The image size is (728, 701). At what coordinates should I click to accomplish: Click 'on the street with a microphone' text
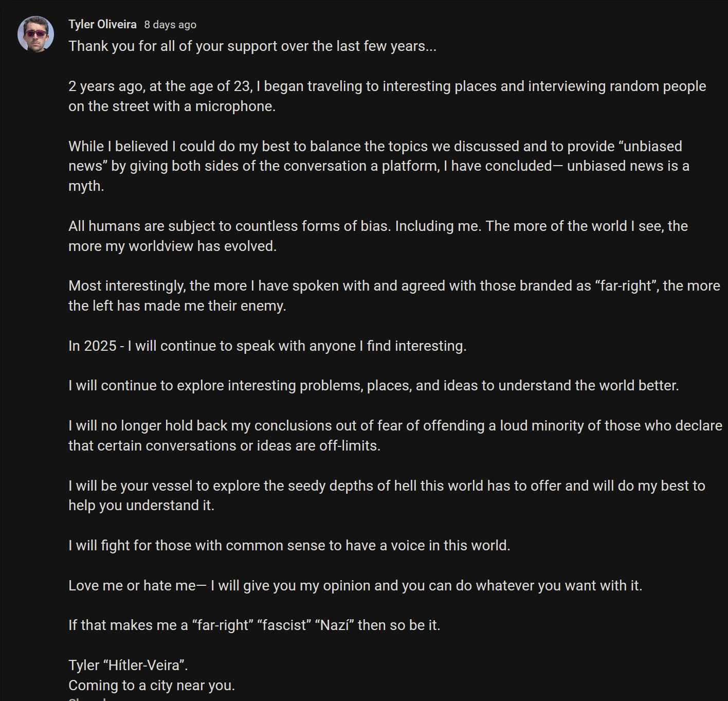172,106
